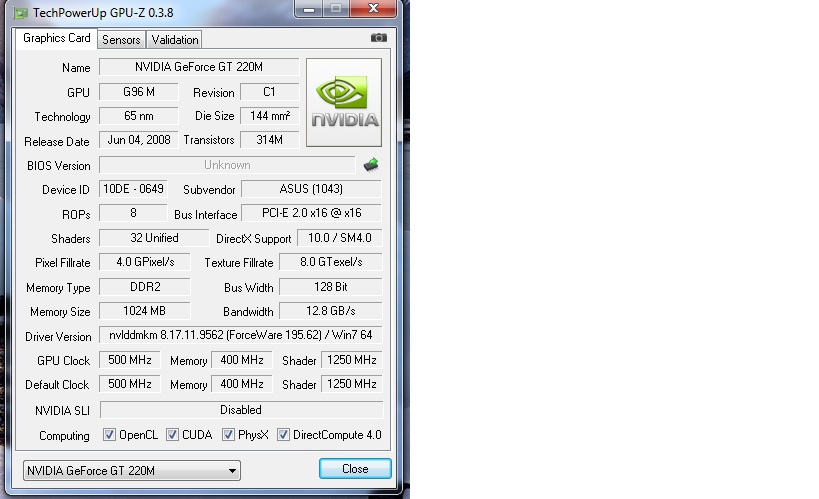This screenshot has height=499, width=819.
Task: Toggle the DirectCompute 4.0 checkbox
Action: click(283, 435)
